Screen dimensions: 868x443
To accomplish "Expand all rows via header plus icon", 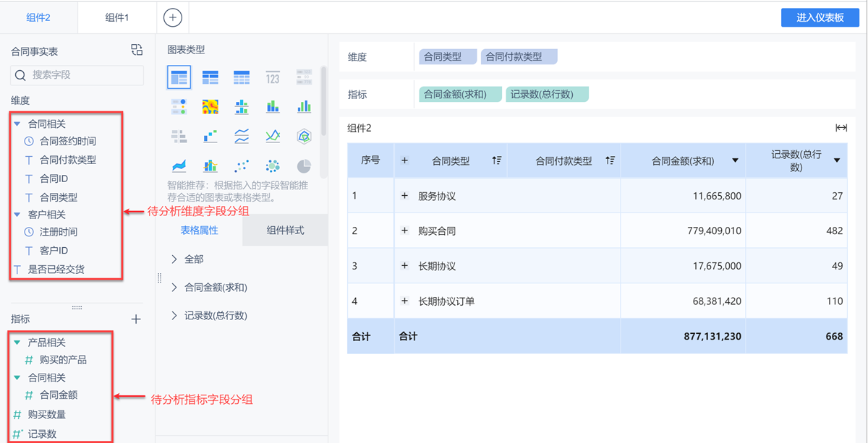I will point(405,160).
